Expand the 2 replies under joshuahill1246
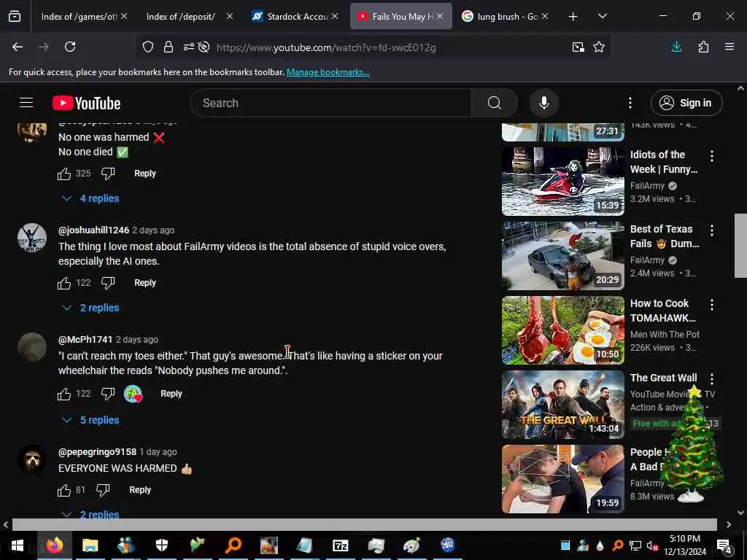Image resolution: width=747 pixels, height=560 pixels. click(x=90, y=308)
